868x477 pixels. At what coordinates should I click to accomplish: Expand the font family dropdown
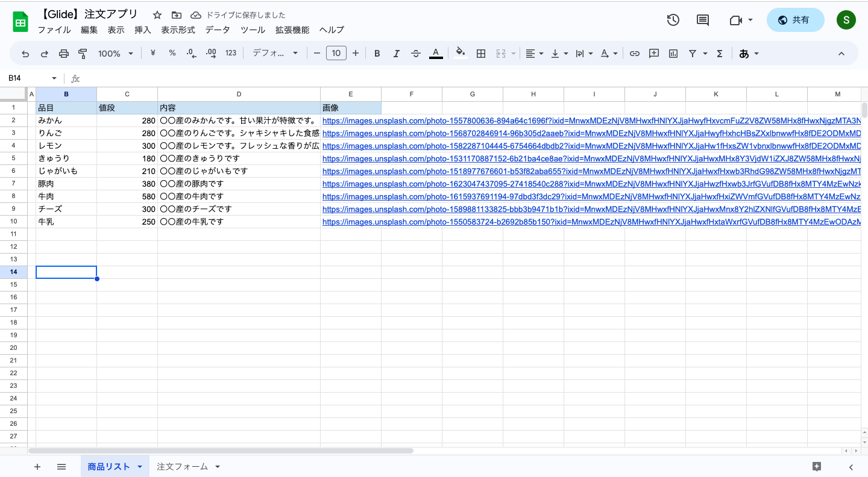coord(275,54)
